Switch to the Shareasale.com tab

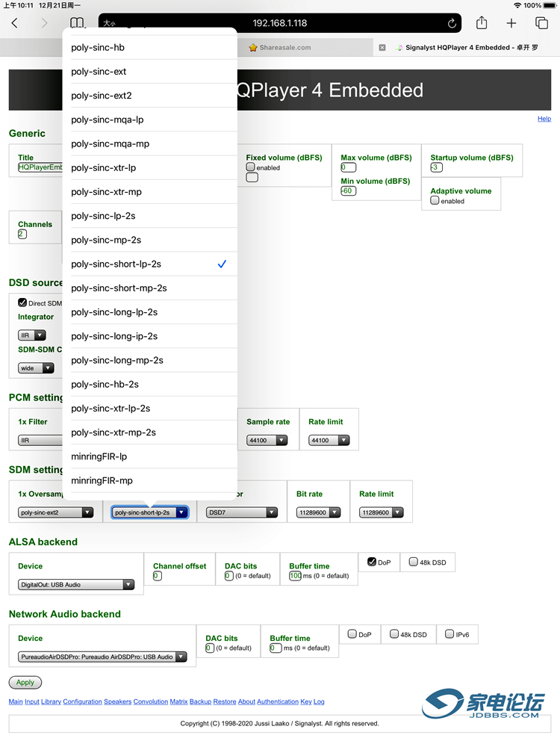[279, 48]
